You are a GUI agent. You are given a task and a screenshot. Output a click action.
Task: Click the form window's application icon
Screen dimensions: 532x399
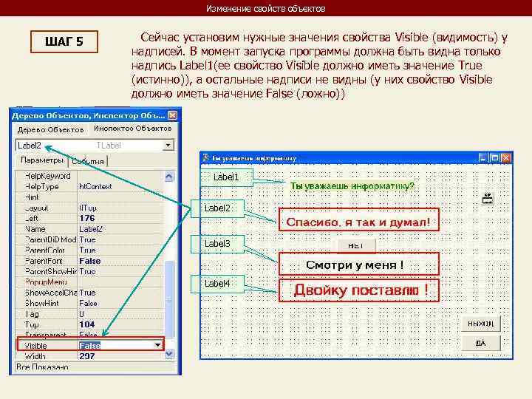pyautogui.click(x=205, y=158)
